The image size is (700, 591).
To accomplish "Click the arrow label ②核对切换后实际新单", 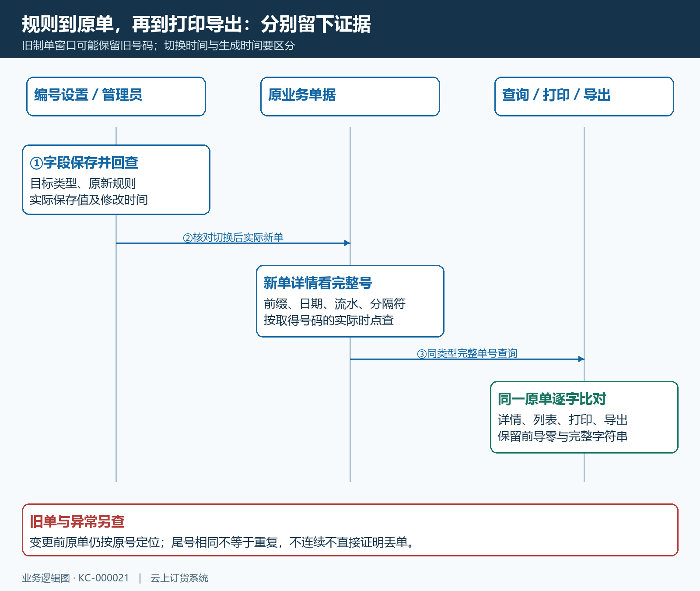I will point(233,237).
